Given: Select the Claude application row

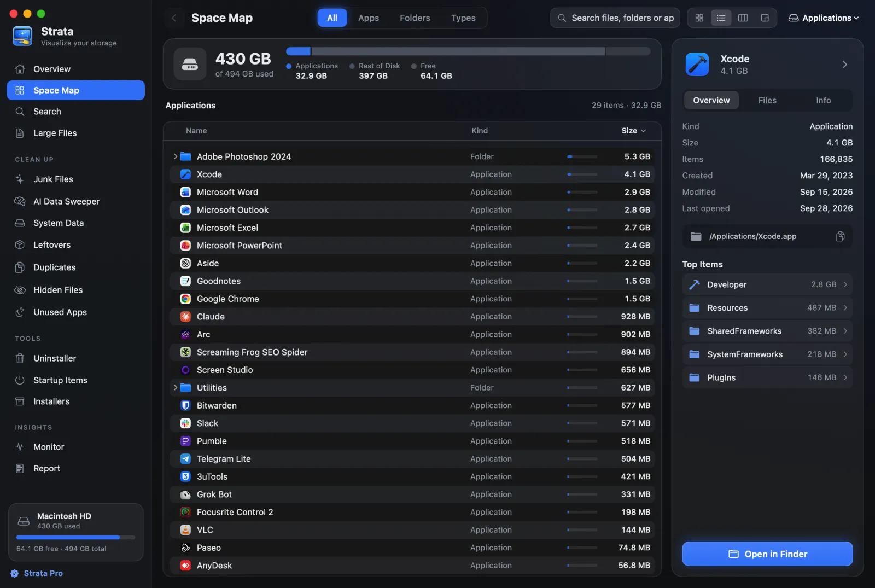Looking at the screenshot, I should tap(412, 317).
